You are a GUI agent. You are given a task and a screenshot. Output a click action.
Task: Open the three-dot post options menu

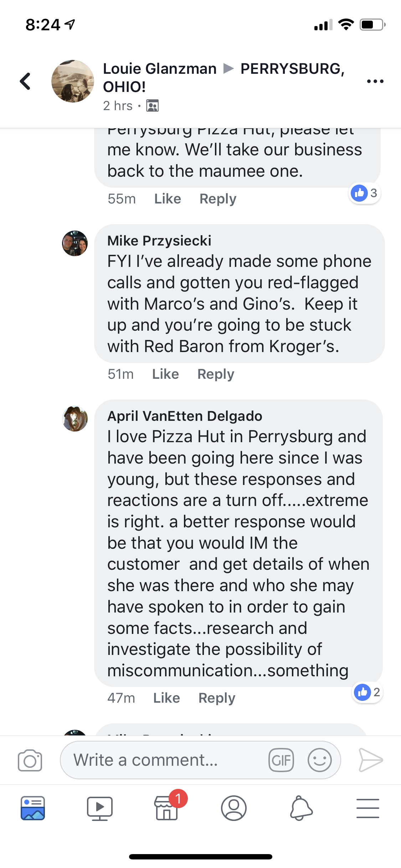375,81
